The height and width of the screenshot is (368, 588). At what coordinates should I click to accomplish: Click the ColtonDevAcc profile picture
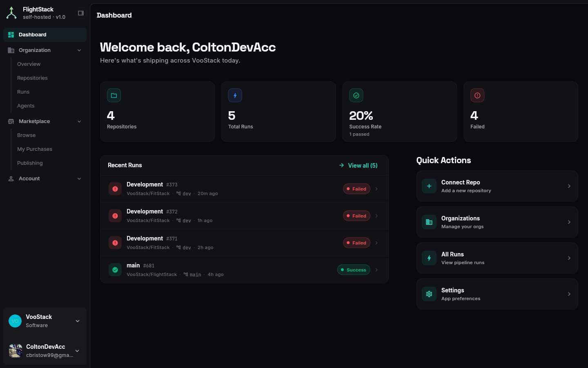[16, 351]
